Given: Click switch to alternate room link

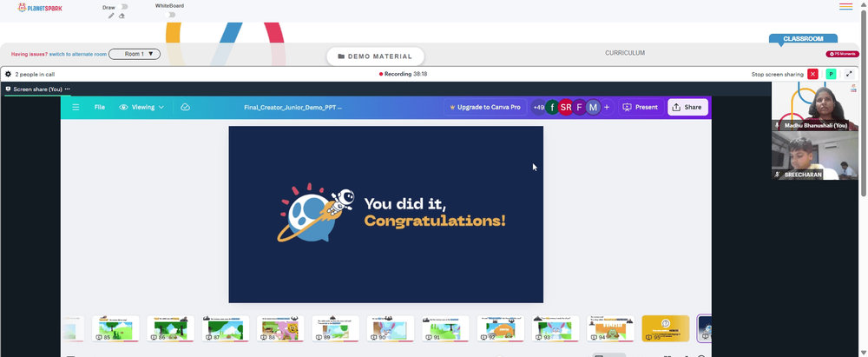Looking at the screenshot, I should (x=78, y=55).
